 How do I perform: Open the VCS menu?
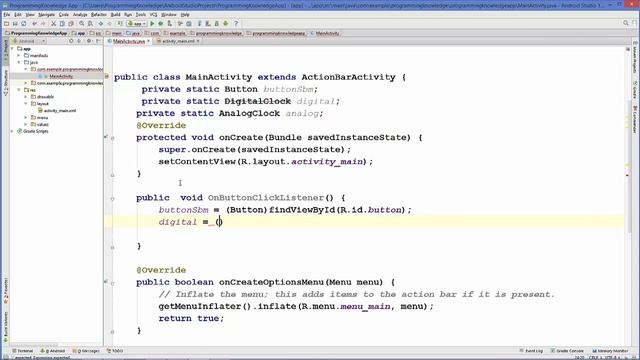[x=153, y=15]
